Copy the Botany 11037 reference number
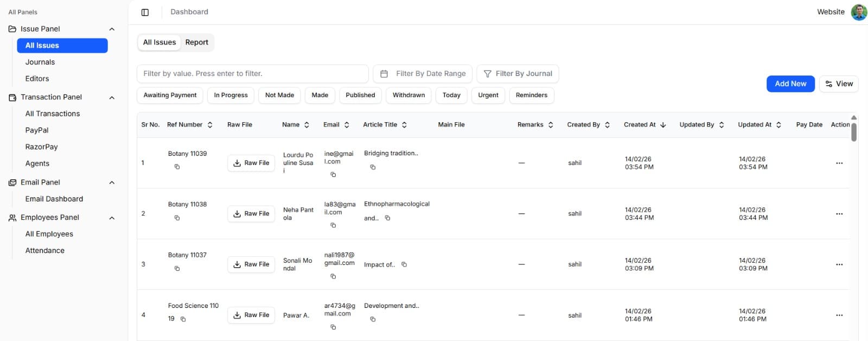Screen dimensions: 868x341 177,268
